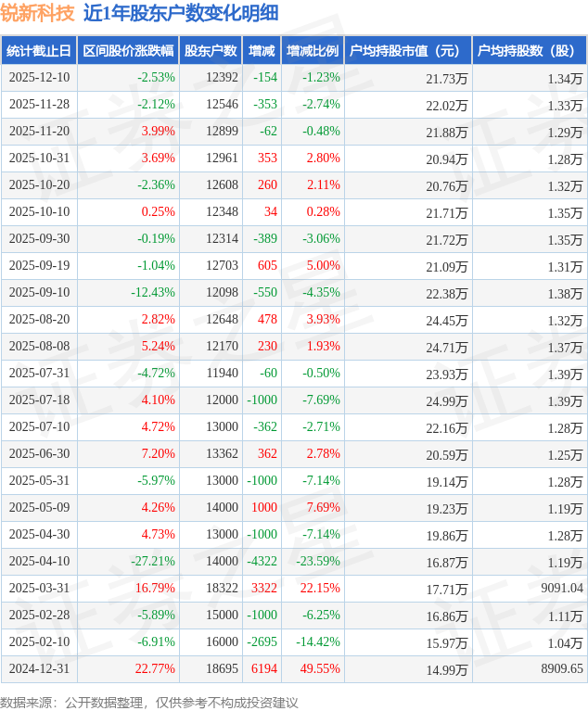
Task: Click the 户均持股市值（元） column header
Action: [x=407, y=51]
